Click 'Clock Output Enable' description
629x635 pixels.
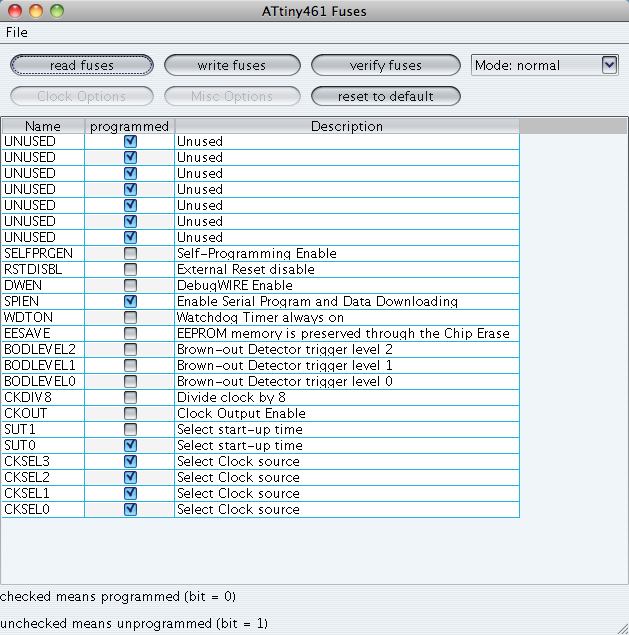241,413
